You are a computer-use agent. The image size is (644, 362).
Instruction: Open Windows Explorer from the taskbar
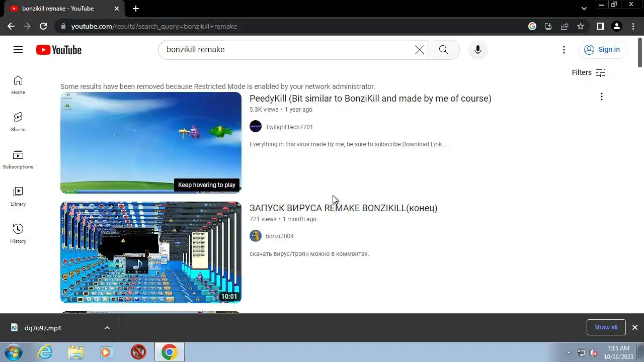click(x=76, y=352)
